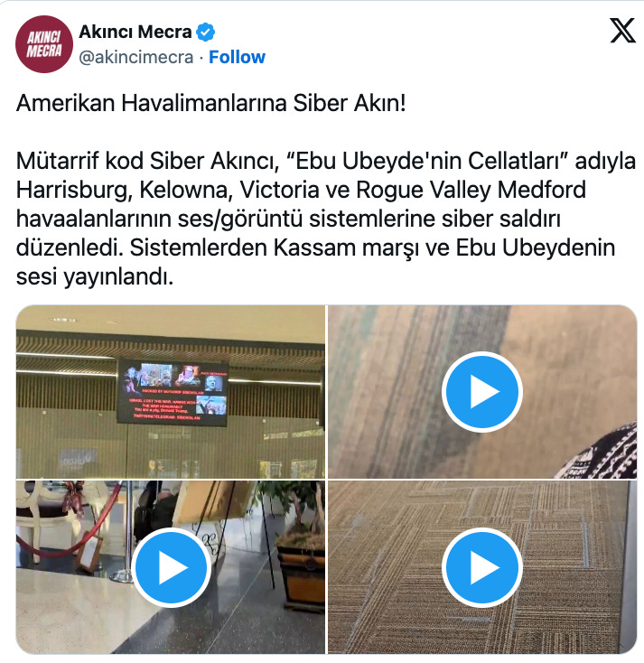Viewport: 644px width, 663px height.
Task: Click 'Ebu Ubeyde'nin Cellatları' quoted text
Action: [x=426, y=161]
